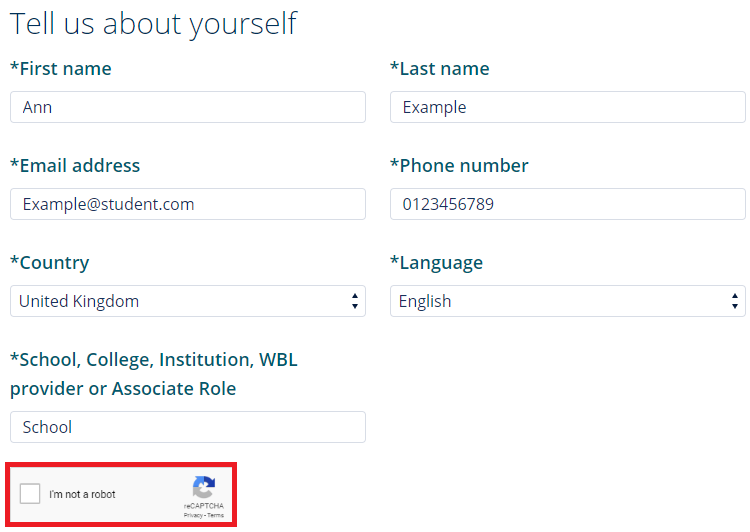The image size is (750, 532).
Task: Click the I'm not a robot text
Action: click(82, 495)
